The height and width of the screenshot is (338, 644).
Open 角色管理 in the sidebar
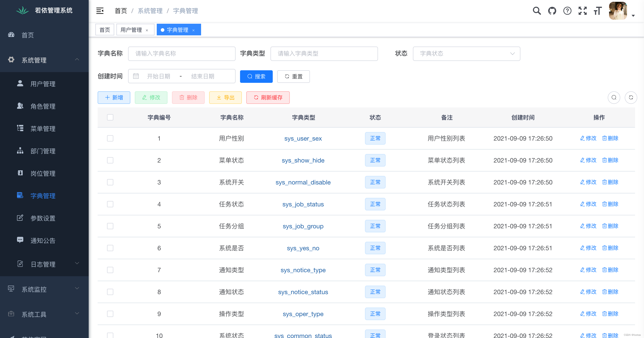pos(43,106)
